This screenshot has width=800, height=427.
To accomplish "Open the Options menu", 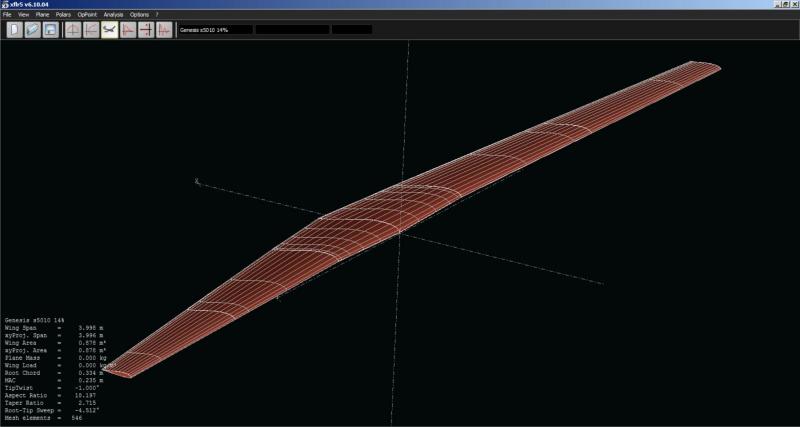I will pyautogui.click(x=139, y=15).
